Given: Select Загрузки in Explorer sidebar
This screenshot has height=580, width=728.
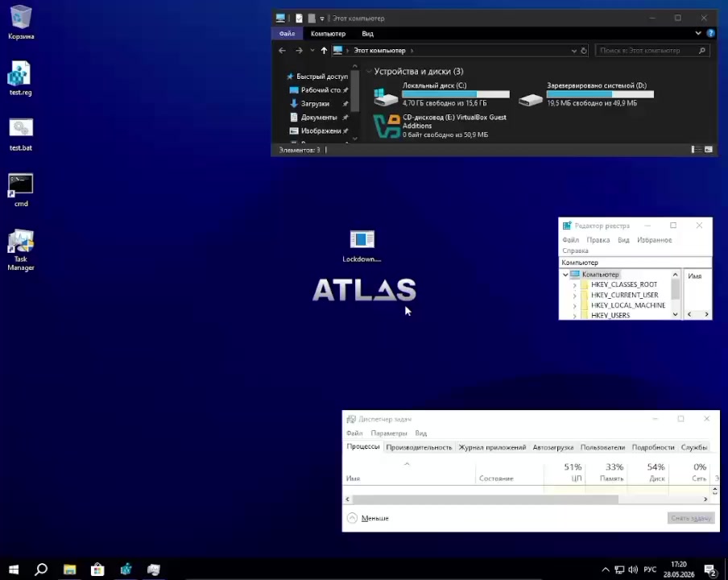Looking at the screenshot, I should [x=319, y=104].
